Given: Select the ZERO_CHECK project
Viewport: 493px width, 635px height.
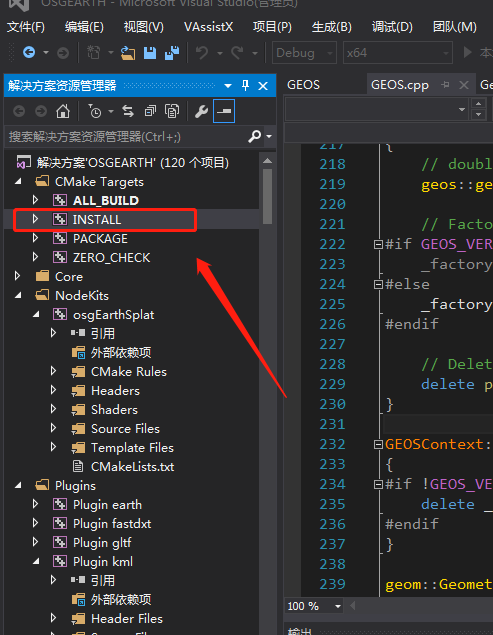Looking at the screenshot, I should [111, 258].
